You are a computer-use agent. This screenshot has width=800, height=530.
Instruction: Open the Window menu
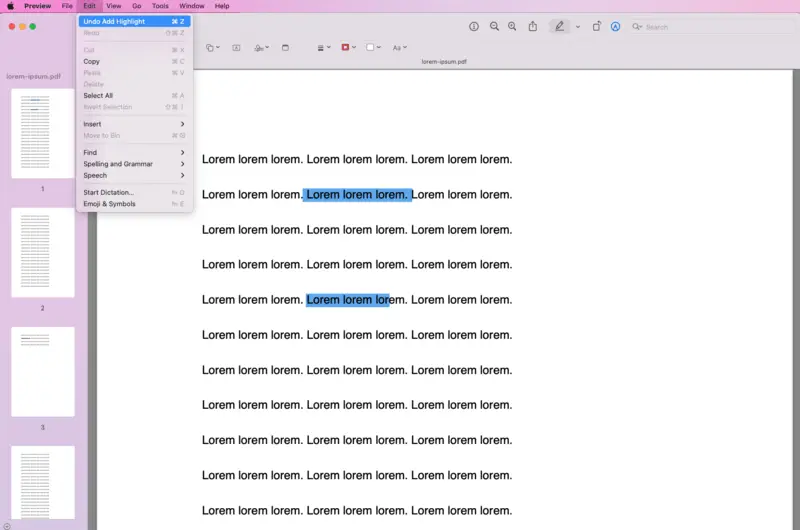click(191, 6)
